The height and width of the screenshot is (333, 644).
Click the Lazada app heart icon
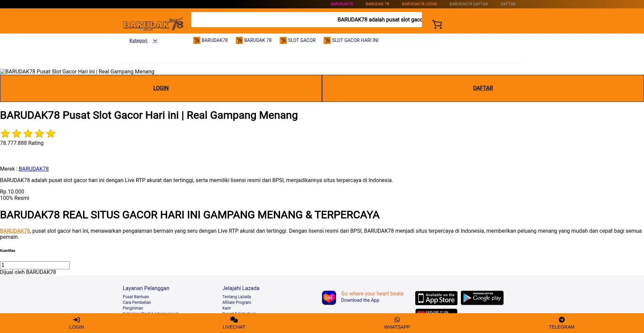click(329, 298)
